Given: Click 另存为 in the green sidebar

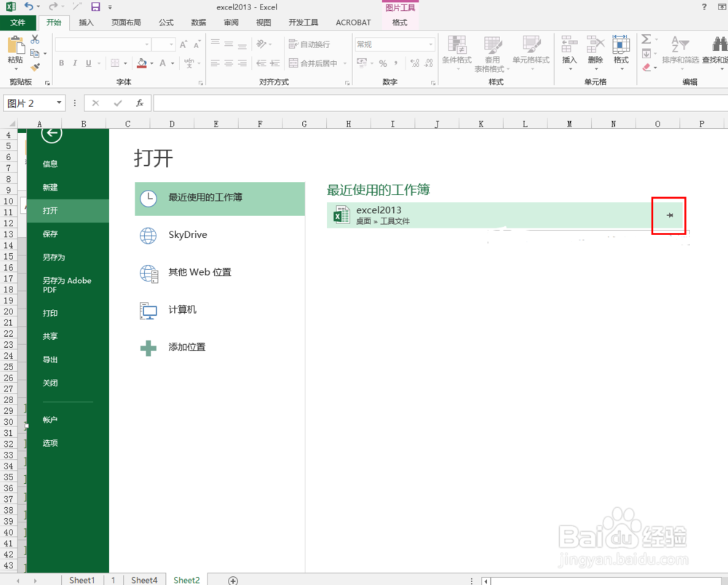Looking at the screenshot, I should 54,257.
